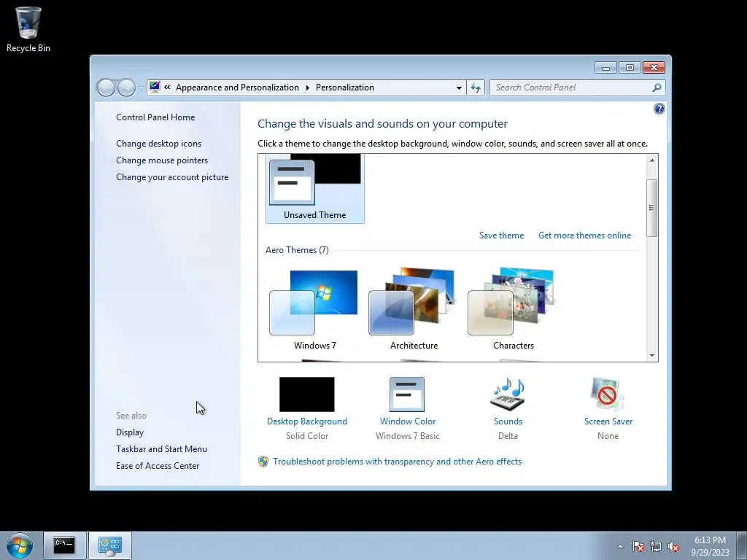The width and height of the screenshot is (747, 560).
Task: Select the Characters theme
Action: click(513, 309)
